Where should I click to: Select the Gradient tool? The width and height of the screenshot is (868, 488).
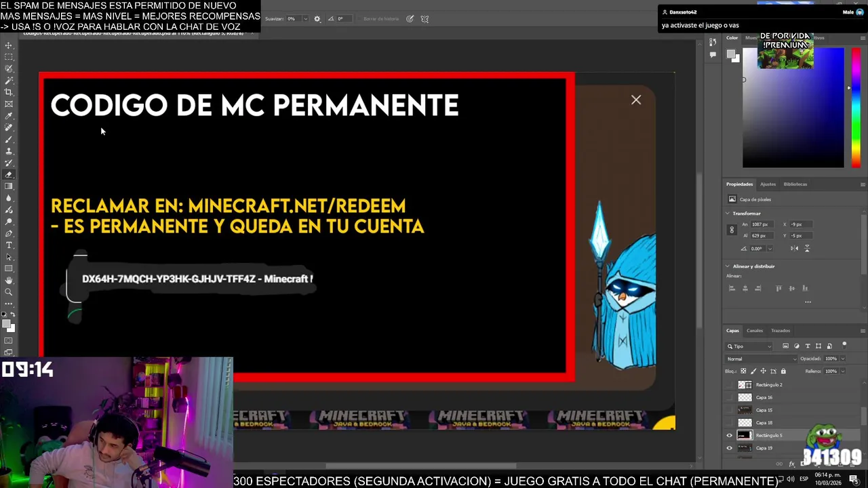click(9, 186)
